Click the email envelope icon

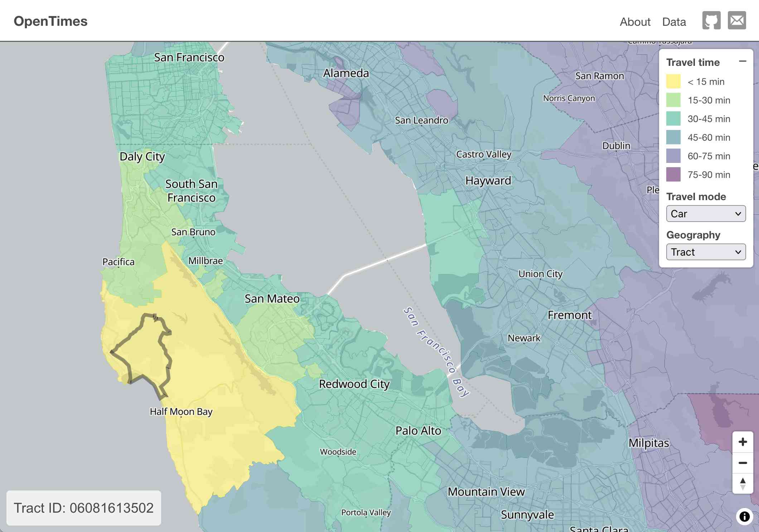pos(737,21)
